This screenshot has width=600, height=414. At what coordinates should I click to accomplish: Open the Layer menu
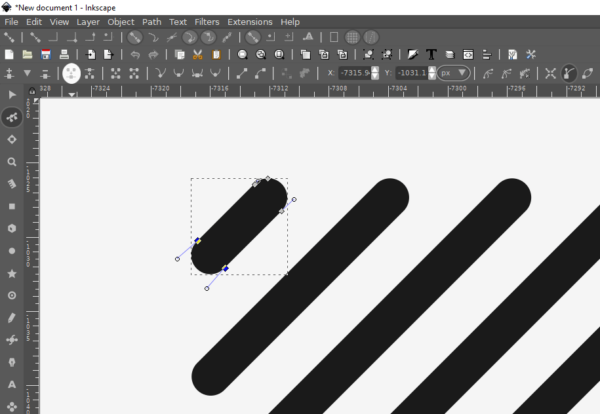tap(88, 22)
